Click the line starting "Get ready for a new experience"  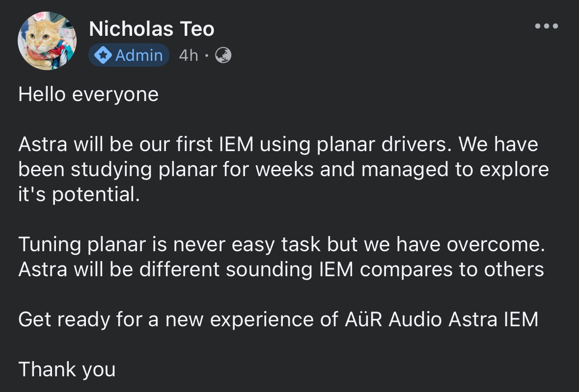278,319
